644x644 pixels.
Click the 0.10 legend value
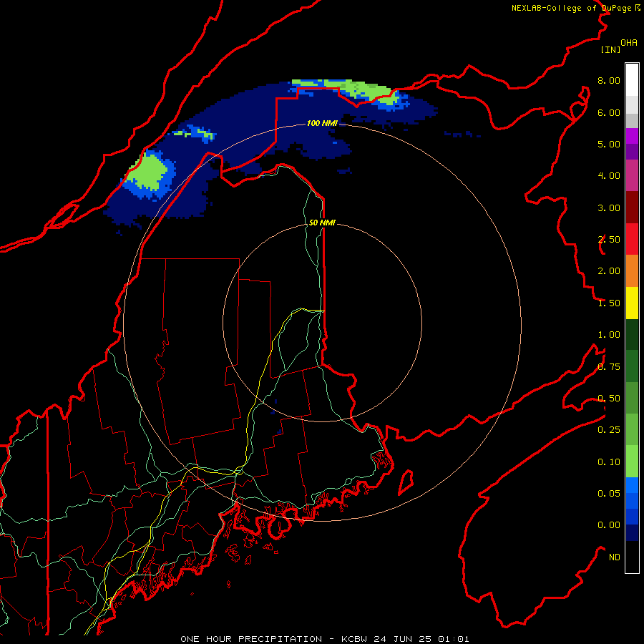coord(609,462)
